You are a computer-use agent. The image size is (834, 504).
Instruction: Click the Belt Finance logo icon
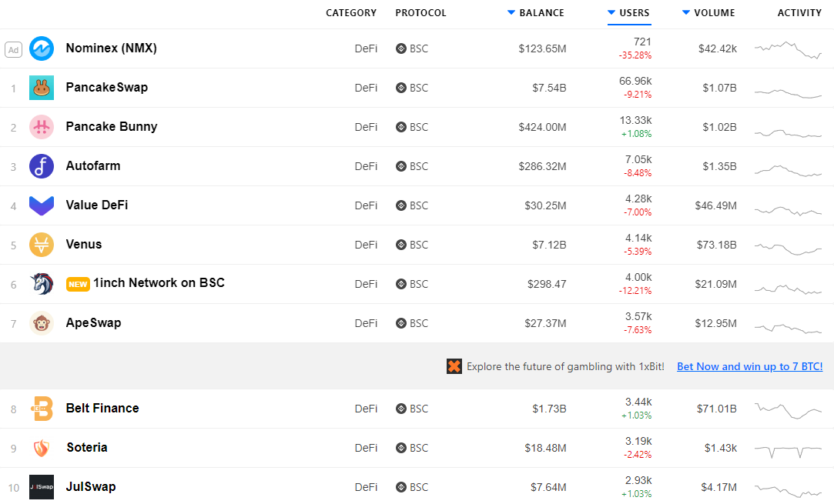click(42, 409)
